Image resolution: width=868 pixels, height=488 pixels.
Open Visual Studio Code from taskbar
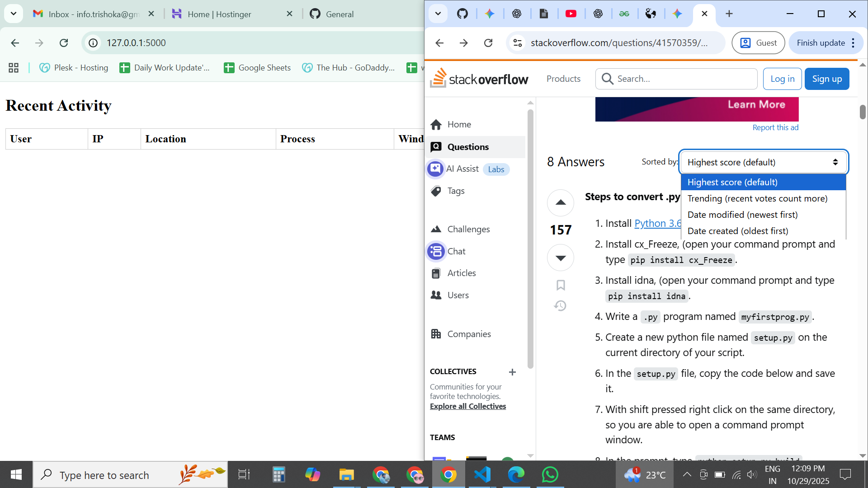point(482,475)
